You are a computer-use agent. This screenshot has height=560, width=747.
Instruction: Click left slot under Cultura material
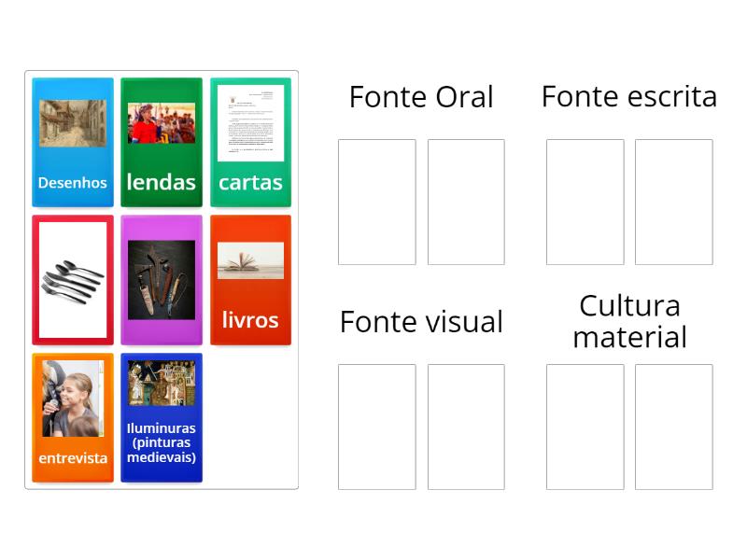pyautogui.click(x=585, y=427)
